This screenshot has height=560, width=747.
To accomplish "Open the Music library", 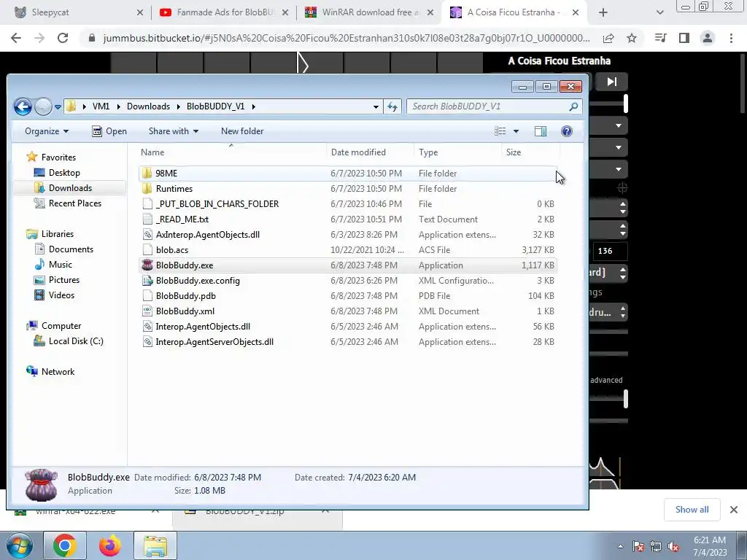I will coord(60,264).
